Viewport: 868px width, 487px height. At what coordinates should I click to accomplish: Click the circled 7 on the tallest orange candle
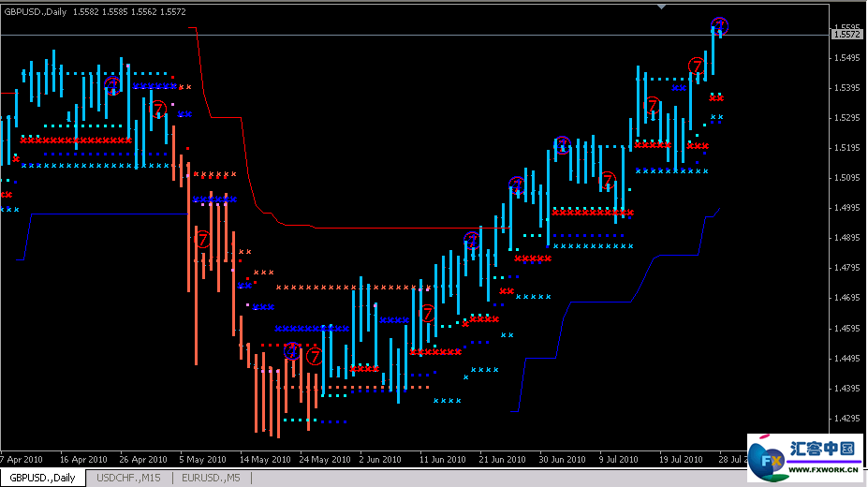coord(202,238)
